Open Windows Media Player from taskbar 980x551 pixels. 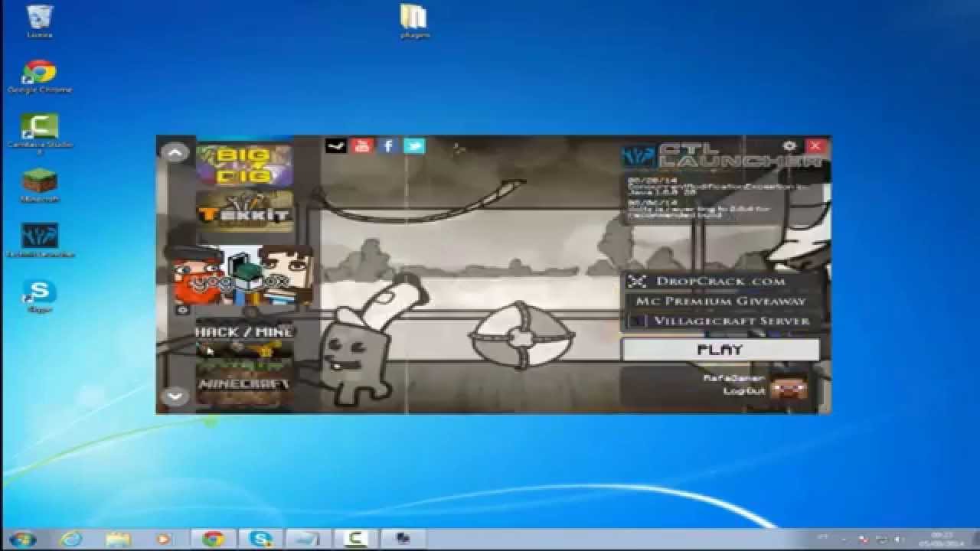pos(165,539)
